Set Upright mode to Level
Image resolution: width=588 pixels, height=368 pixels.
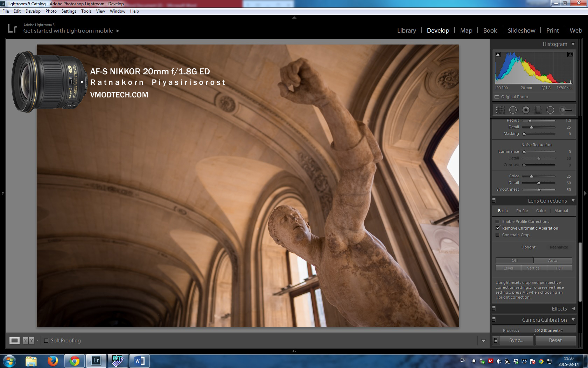[x=508, y=268]
